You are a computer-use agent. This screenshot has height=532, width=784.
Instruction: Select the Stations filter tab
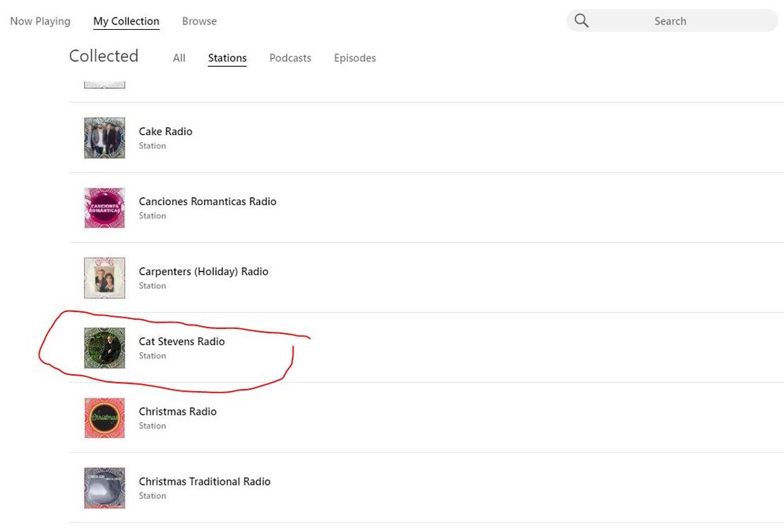(x=227, y=58)
